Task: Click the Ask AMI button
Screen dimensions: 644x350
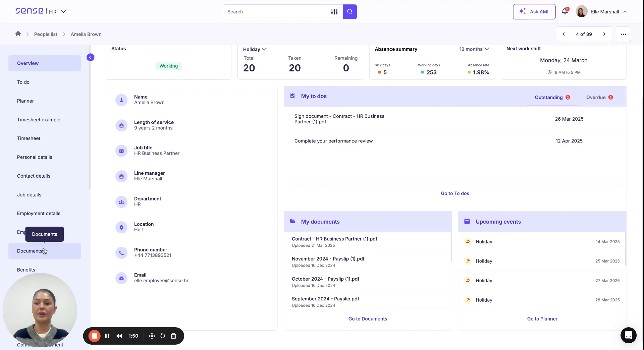Action: pyautogui.click(x=534, y=11)
